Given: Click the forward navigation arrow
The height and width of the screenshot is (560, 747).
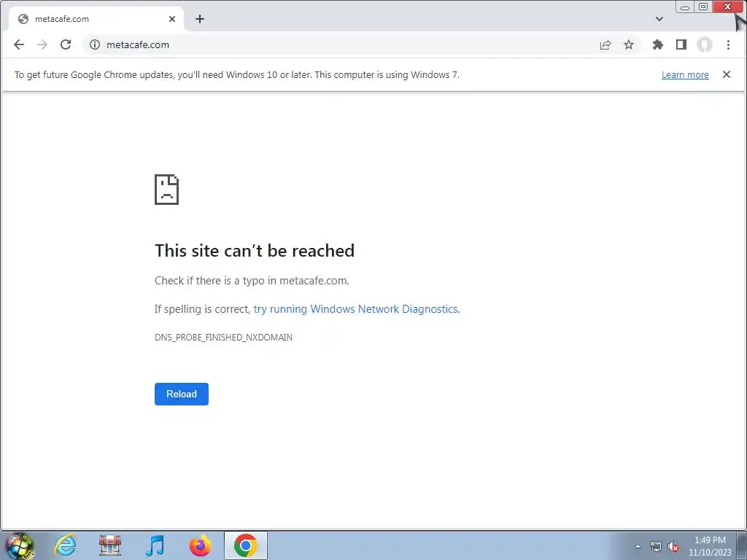Looking at the screenshot, I should [x=42, y=44].
